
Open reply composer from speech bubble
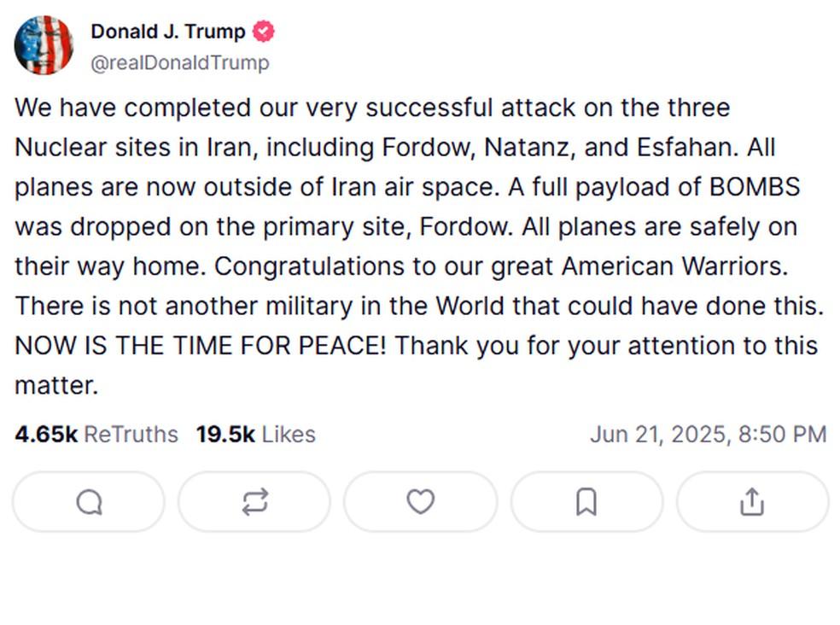tap(87, 502)
